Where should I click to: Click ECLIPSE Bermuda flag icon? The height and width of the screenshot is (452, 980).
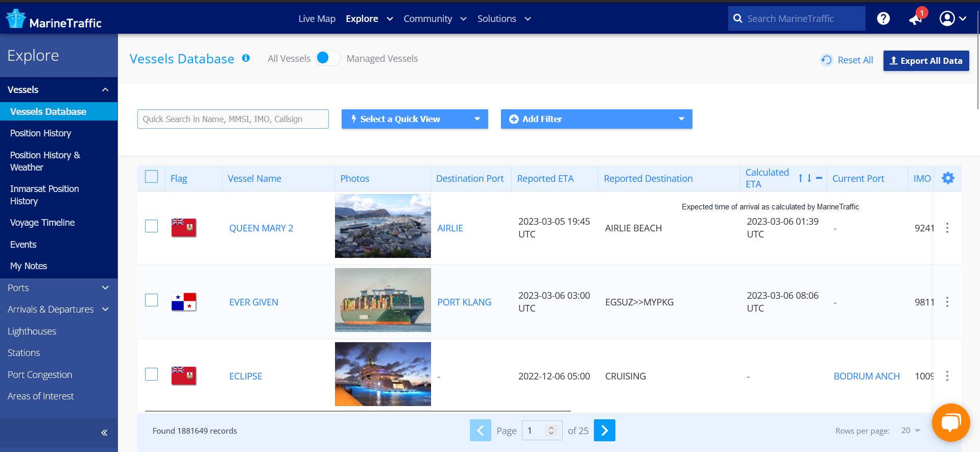[184, 375]
